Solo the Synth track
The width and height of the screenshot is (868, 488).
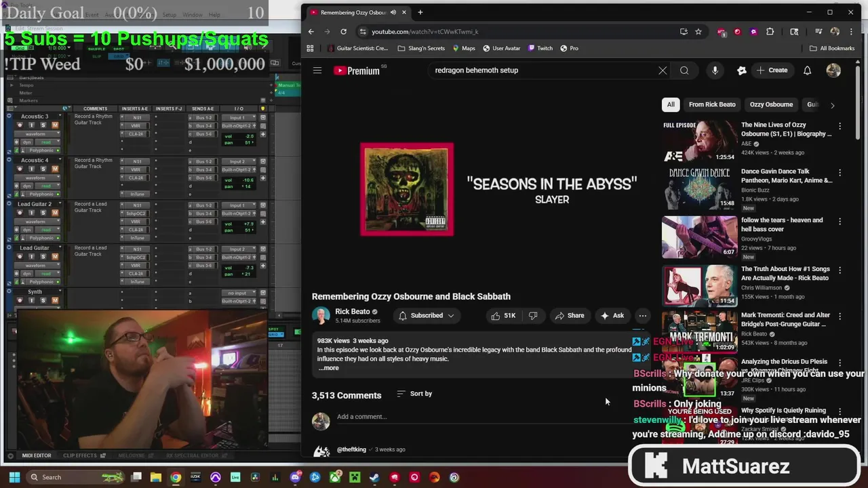[x=43, y=300]
